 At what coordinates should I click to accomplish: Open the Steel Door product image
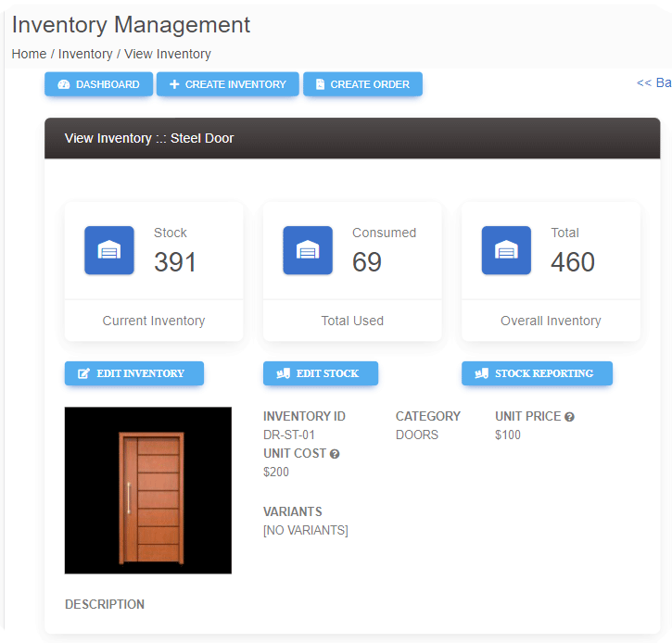point(148,490)
